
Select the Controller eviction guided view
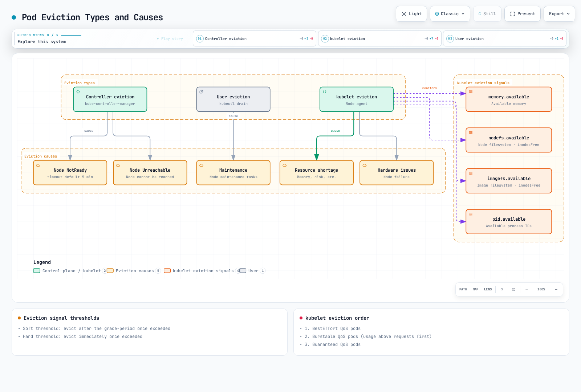tap(255, 38)
